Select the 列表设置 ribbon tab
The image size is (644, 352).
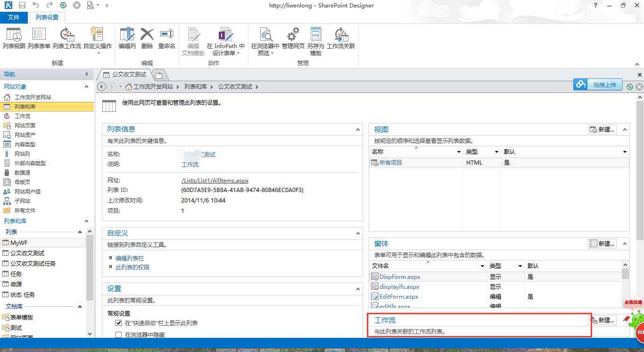(47, 17)
